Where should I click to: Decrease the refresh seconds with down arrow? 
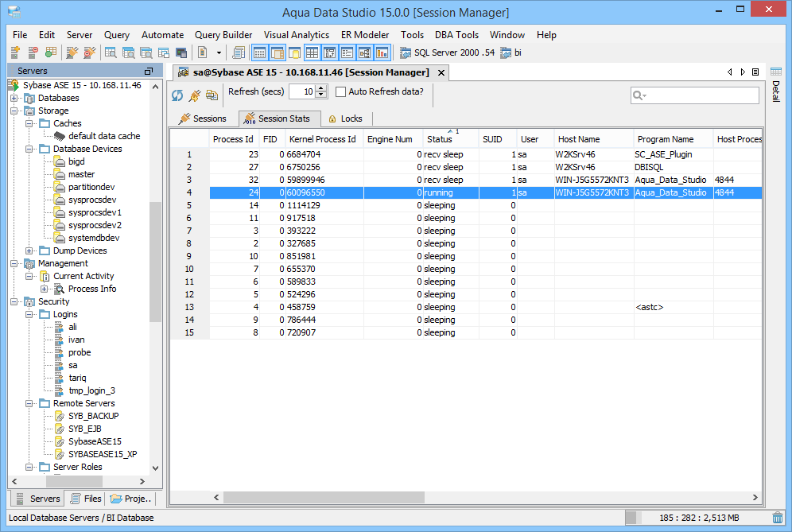(x=321, y=95)
